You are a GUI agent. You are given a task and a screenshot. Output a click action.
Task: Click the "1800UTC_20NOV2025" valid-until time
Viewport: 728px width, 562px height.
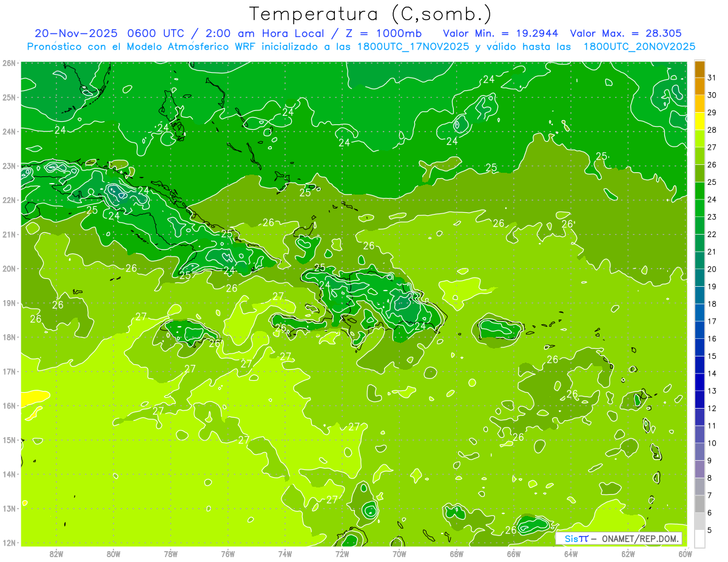click(639, 47)
